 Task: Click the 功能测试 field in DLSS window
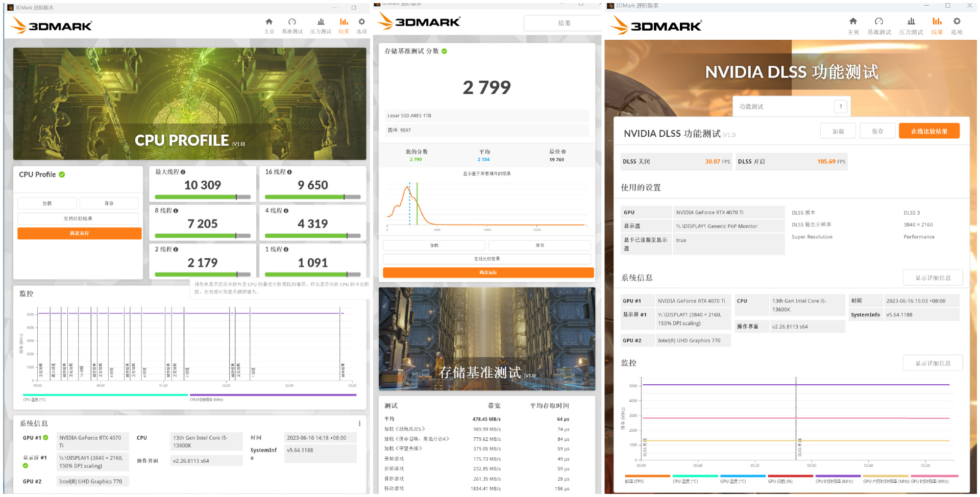coord(791,107)
